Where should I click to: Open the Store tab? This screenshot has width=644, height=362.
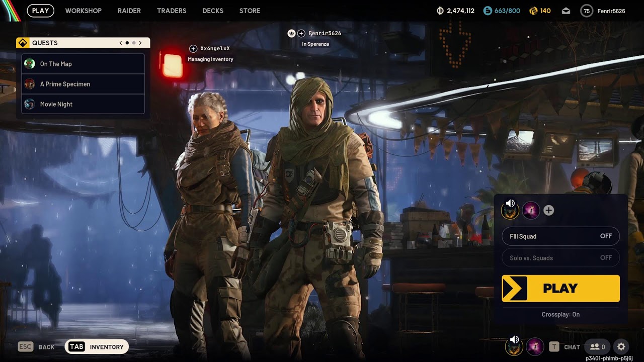pos(250,11)
